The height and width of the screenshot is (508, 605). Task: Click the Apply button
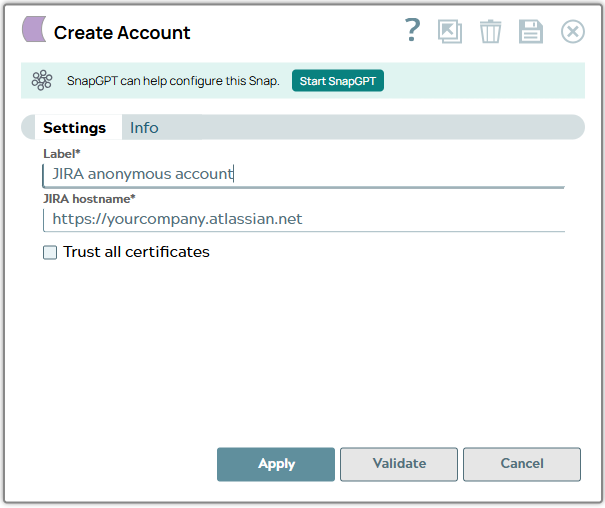pyautogui.click(x=276, y=464)
